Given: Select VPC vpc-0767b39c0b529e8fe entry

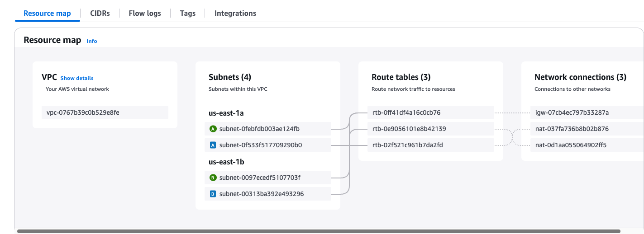Looking at the screenshot, I should coord(83,112).
